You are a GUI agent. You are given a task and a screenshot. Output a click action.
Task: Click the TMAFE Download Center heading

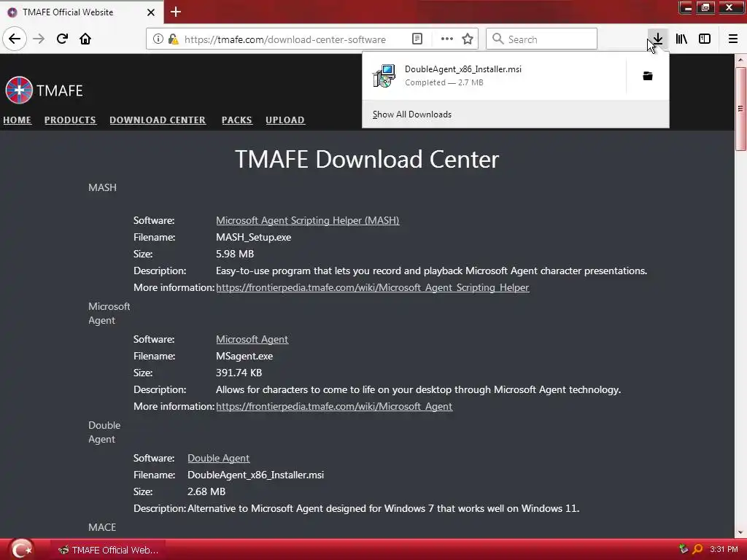[x=367, y=159]
